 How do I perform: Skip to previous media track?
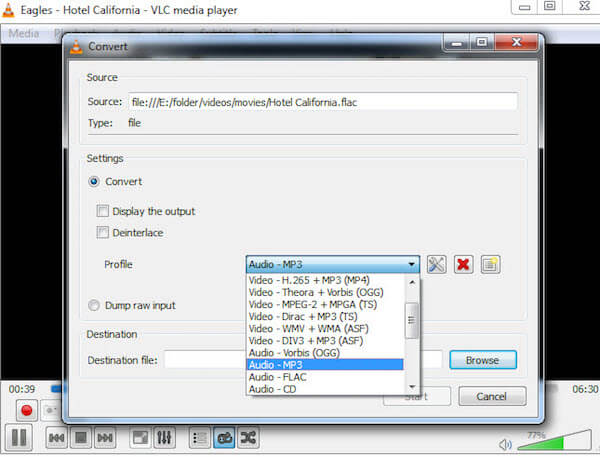(57, 437)
